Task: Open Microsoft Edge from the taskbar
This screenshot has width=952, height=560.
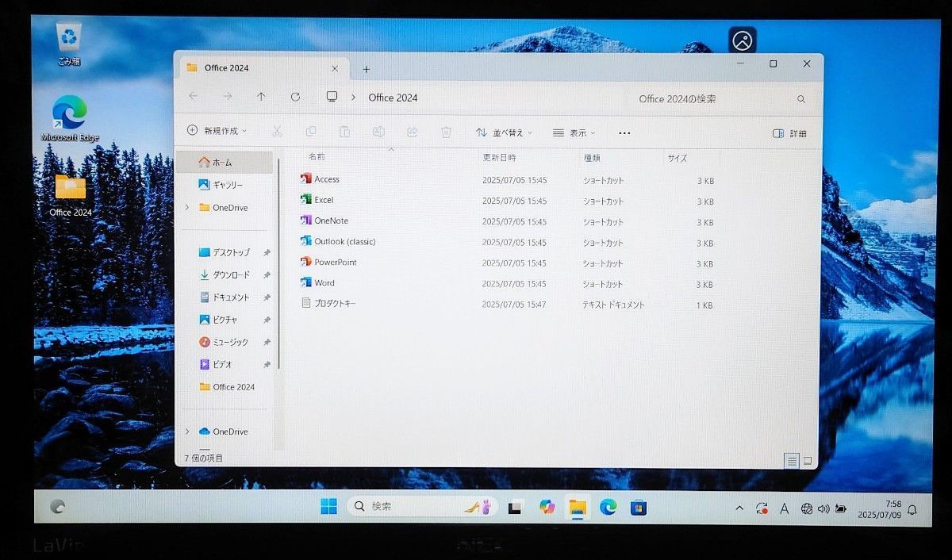Action: pos(608,507)
